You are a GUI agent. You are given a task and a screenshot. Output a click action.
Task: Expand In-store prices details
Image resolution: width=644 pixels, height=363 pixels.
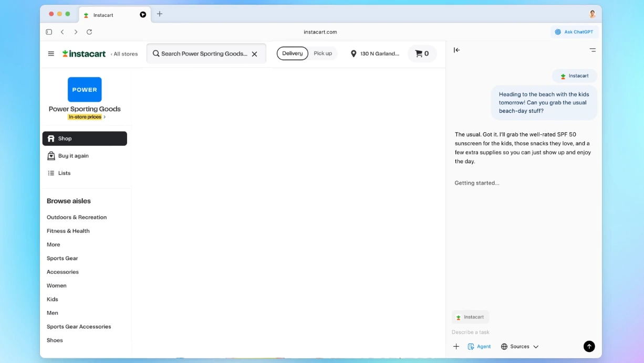(87, 117)
